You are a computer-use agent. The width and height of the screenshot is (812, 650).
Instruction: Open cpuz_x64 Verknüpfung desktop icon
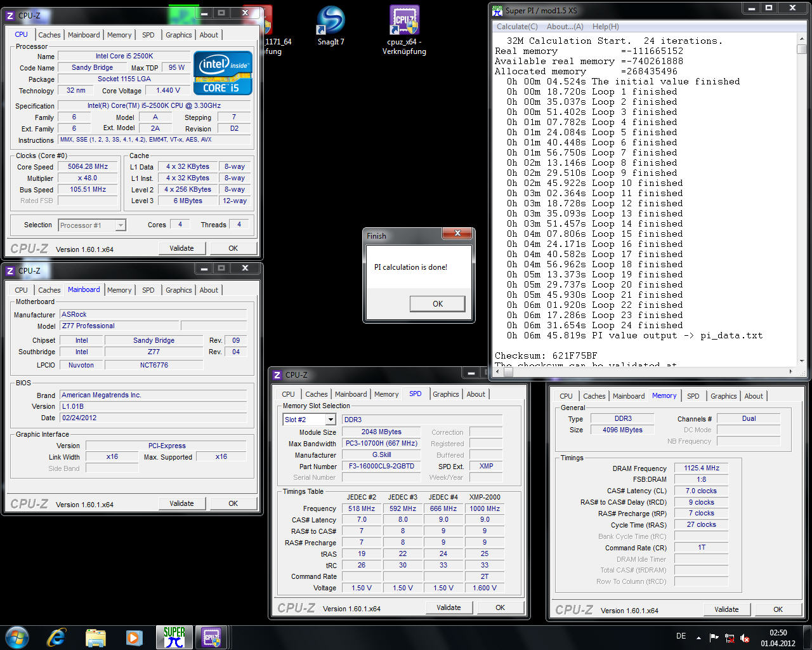pyautogui.click(x=404, y=30)
